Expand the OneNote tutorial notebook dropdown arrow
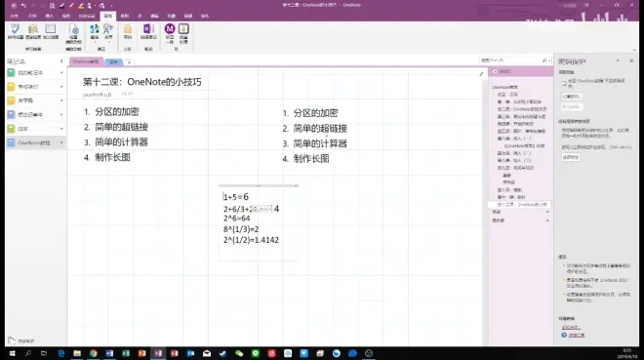The image size is (644, 360). [61, 142]
